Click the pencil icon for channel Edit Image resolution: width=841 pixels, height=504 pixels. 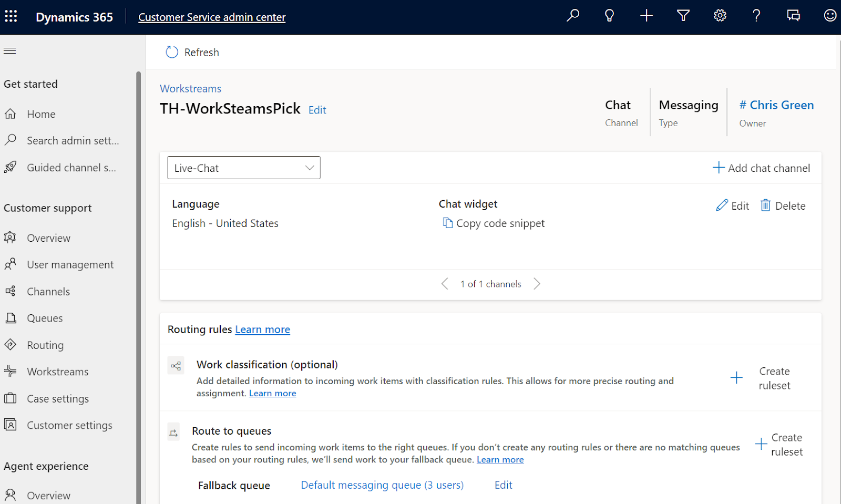(722, 205)
